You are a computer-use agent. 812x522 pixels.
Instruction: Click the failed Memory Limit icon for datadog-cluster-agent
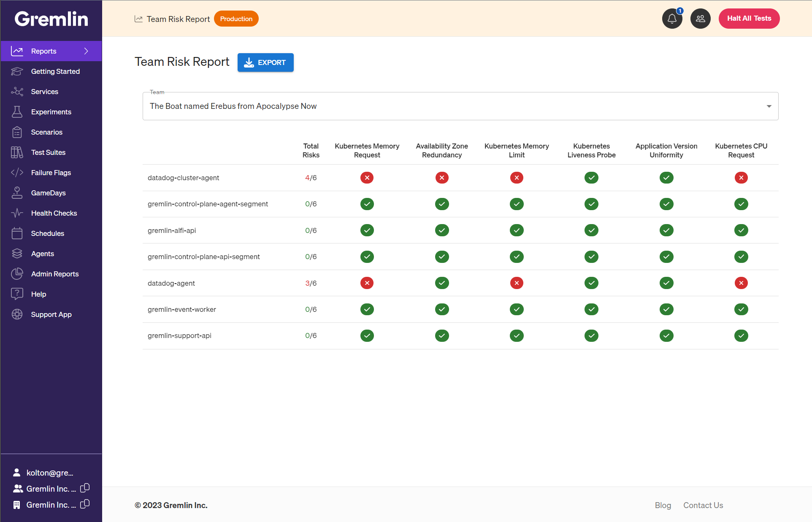click(517, 178)
